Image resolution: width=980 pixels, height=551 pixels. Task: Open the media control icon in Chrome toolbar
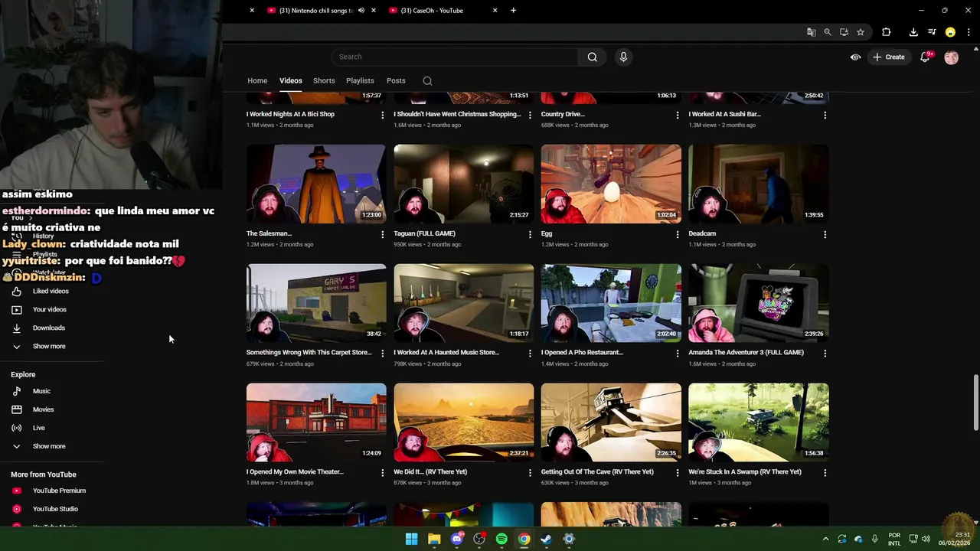pos(932,32)
